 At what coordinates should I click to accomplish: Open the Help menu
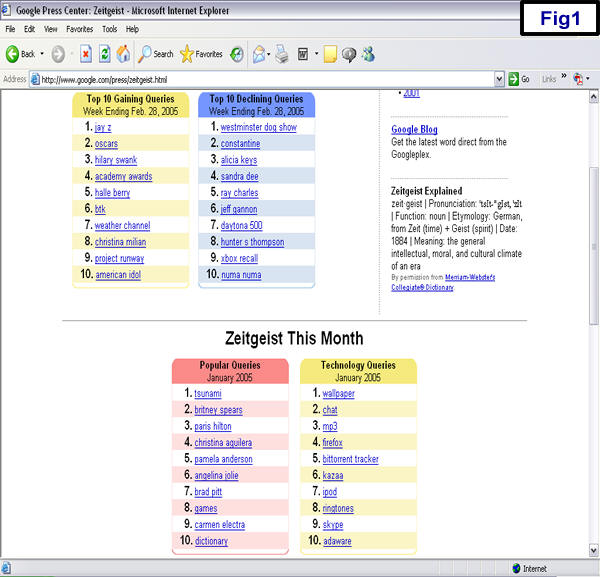[132, 29]
